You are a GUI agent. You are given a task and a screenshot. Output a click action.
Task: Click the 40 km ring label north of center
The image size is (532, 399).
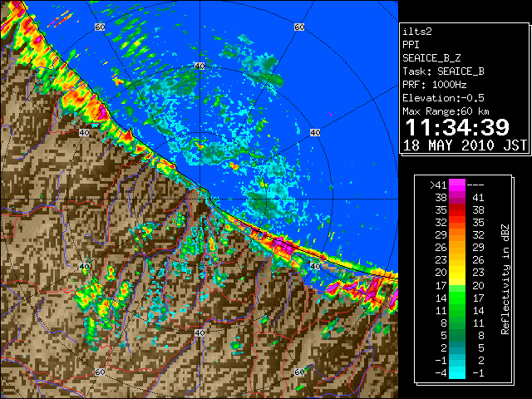tap(199, 66)
